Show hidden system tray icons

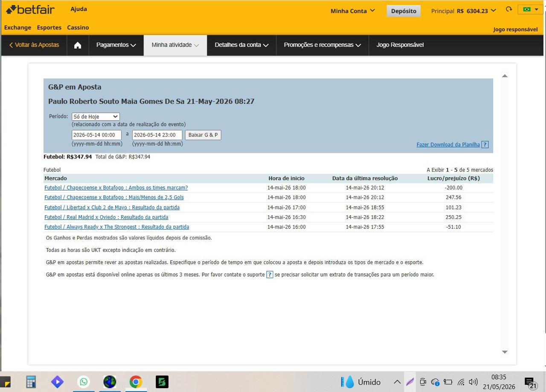click(x=397, y=382)
